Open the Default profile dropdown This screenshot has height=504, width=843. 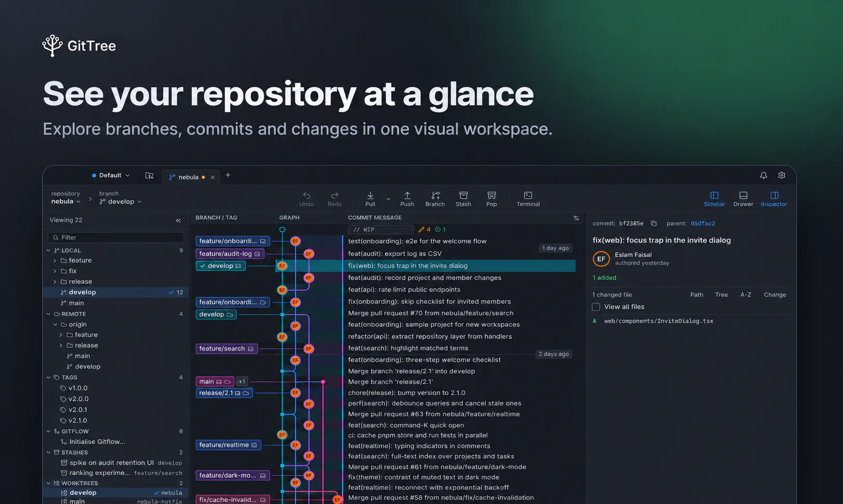(x=111, y=176)
